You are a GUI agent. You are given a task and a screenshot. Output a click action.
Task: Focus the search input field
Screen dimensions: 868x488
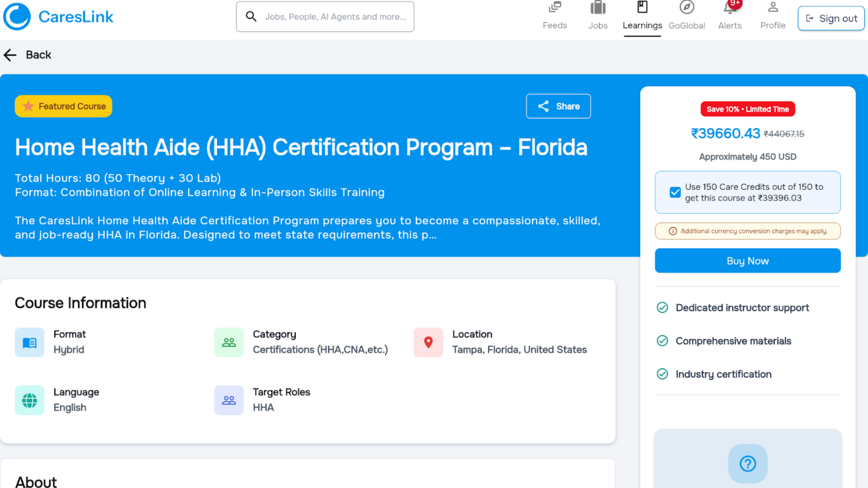pyautogui.click(x=325, y=17)
